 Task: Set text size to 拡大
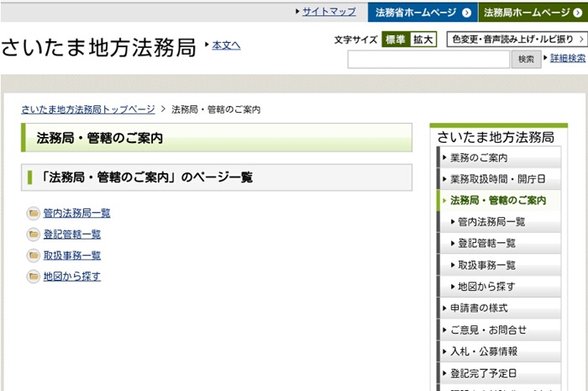[423, 40]
